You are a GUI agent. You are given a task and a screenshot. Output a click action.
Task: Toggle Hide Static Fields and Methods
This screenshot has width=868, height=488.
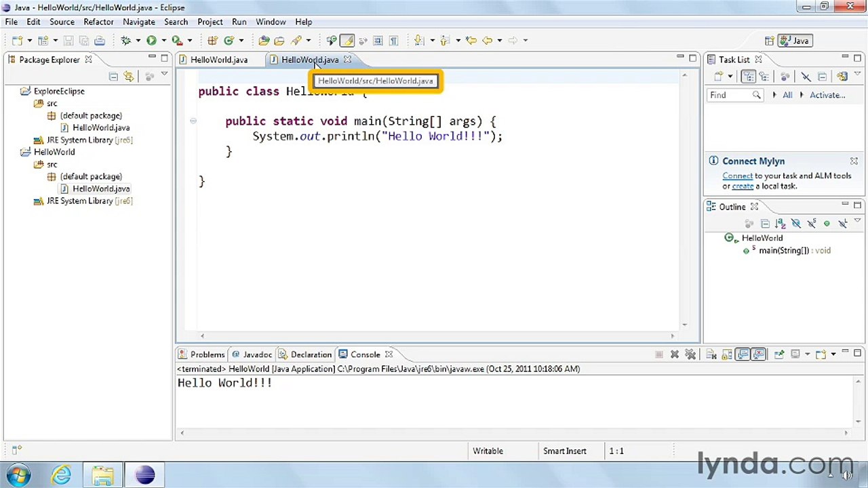click(811, 224)
